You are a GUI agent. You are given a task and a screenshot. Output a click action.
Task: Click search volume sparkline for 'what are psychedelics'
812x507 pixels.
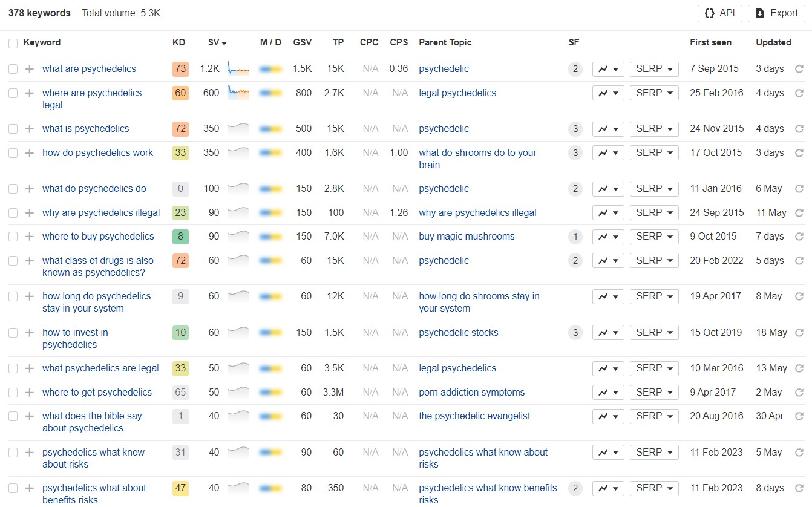point(238,69)
